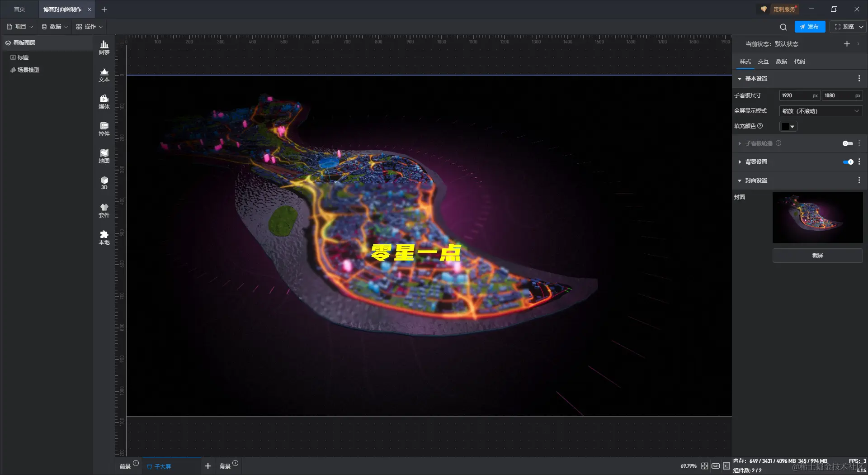Open the 文本 (text) component panel

click(x=104, y=75)
